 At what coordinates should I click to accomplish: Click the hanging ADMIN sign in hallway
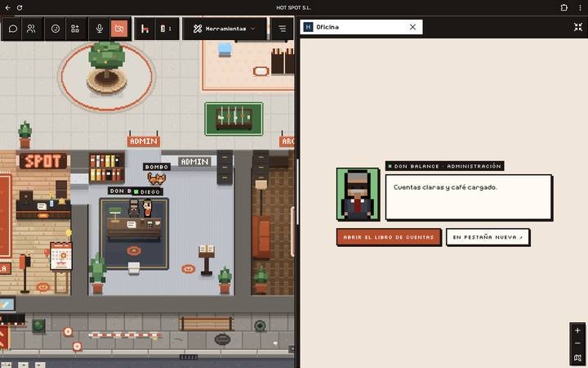pos(144,141)
